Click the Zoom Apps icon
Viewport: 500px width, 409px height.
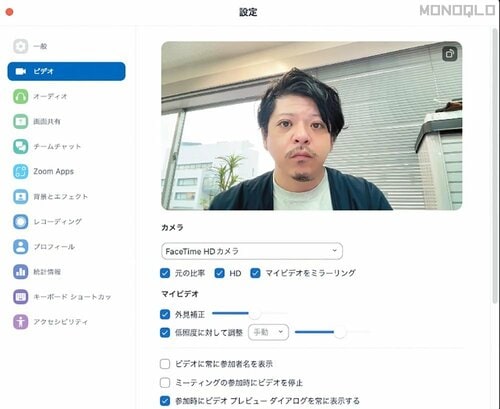pos(21,171)
